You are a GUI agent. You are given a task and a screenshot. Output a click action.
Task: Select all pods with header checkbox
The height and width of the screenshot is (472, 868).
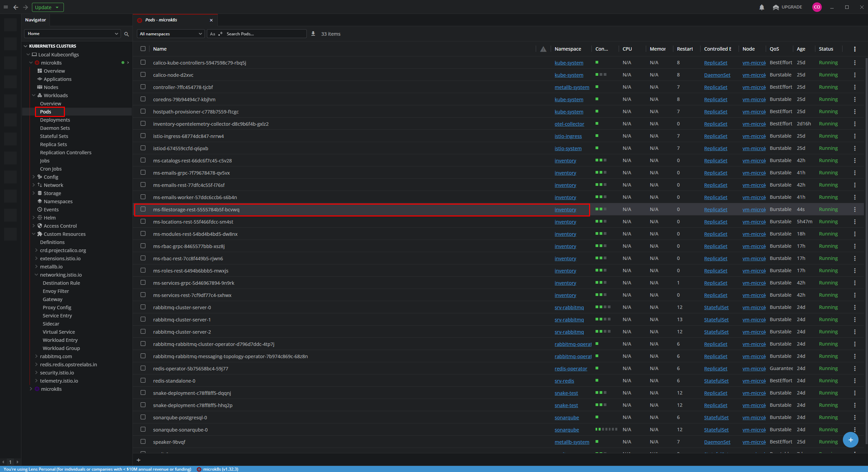coord(143,49)
